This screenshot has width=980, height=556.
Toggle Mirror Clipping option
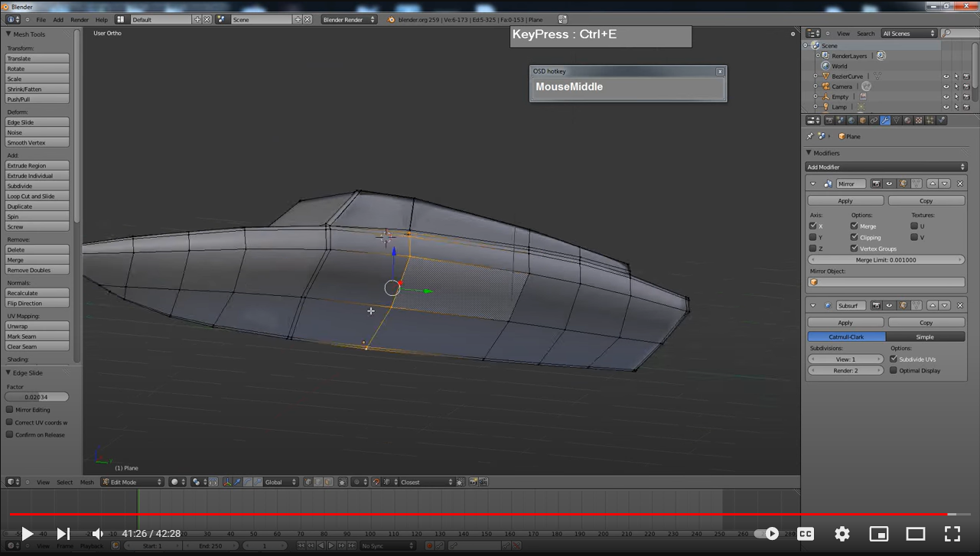point(854,237)
